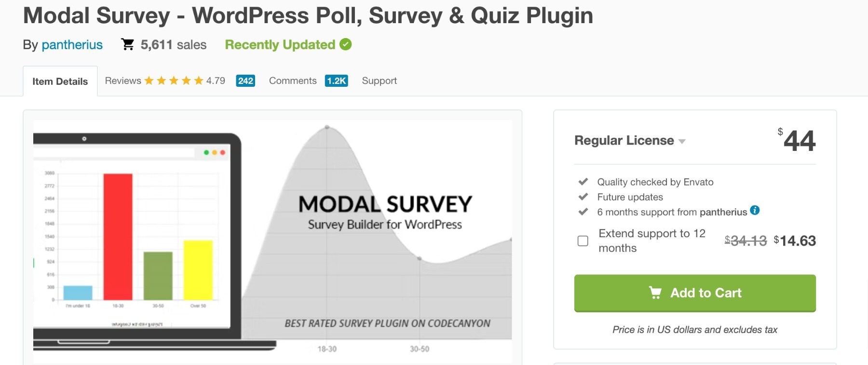Open the Regular License dropdown
Image resolution: width=868 pixels, height=365 pixels.
coord(682,141)
